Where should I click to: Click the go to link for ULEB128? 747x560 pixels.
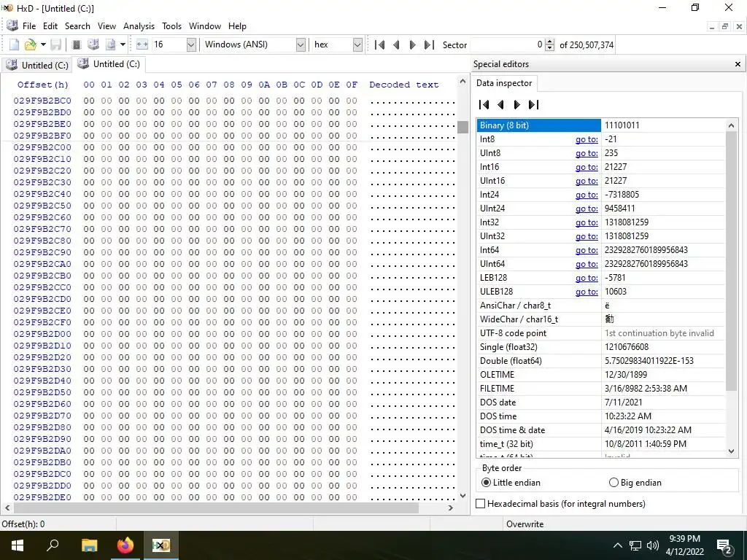coord(587,292)
